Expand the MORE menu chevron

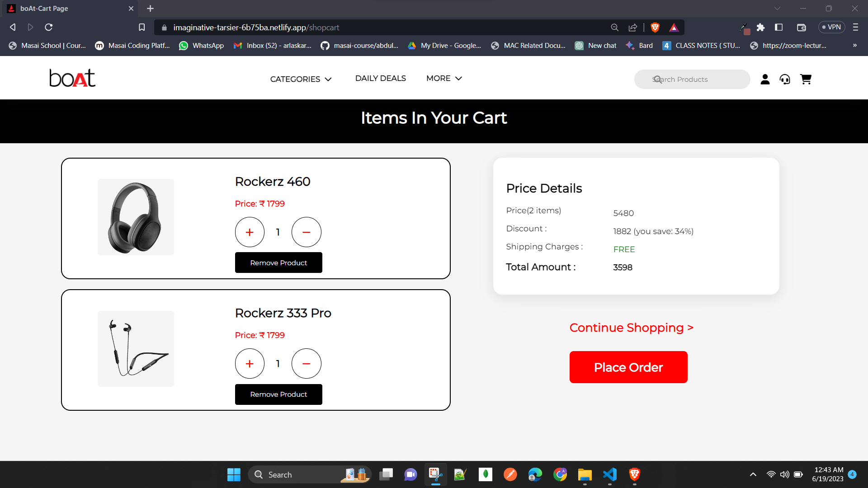[x=458, y=79]
